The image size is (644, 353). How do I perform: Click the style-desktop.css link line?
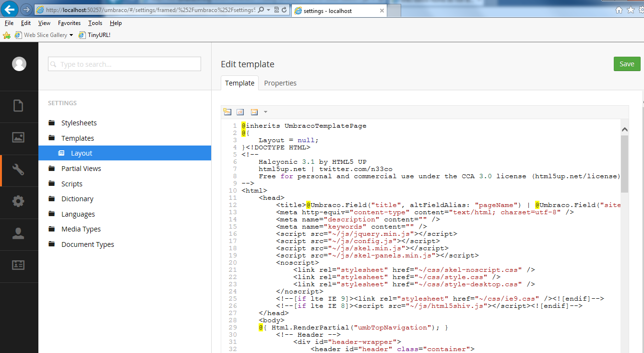coord(414,284)
